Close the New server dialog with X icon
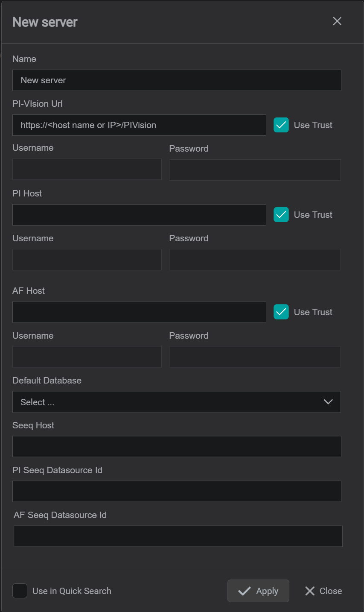364x612 pixels. click(337, 21)
